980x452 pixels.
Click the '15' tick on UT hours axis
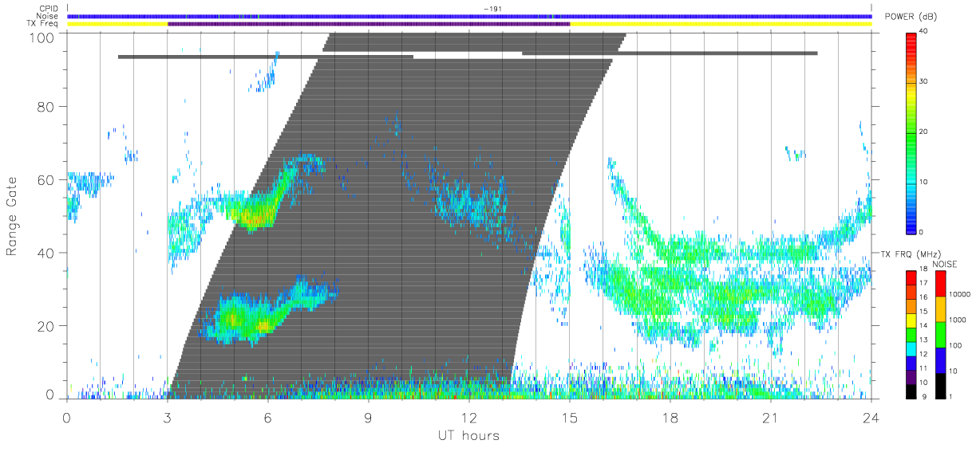[569, 417]
